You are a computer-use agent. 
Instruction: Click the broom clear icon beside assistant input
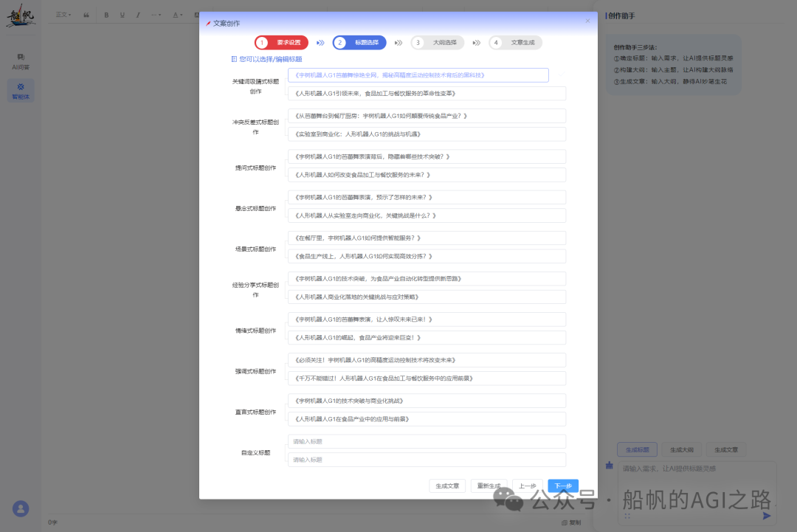610,466
